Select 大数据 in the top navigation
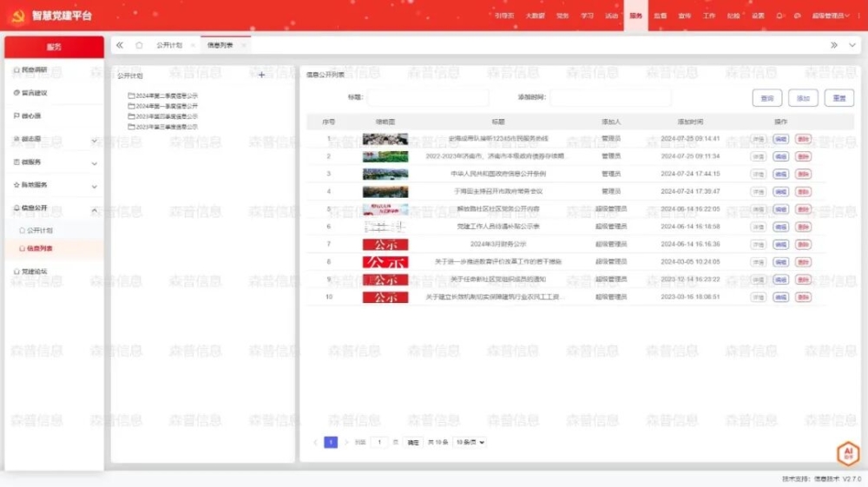This screenshot has height=487, width=868. coord(536,16)
